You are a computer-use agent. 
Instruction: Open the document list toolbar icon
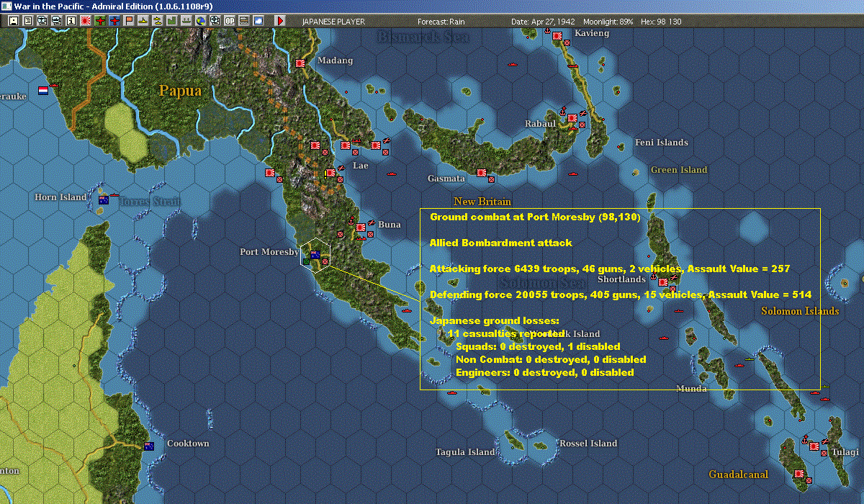tap(28, 21)
